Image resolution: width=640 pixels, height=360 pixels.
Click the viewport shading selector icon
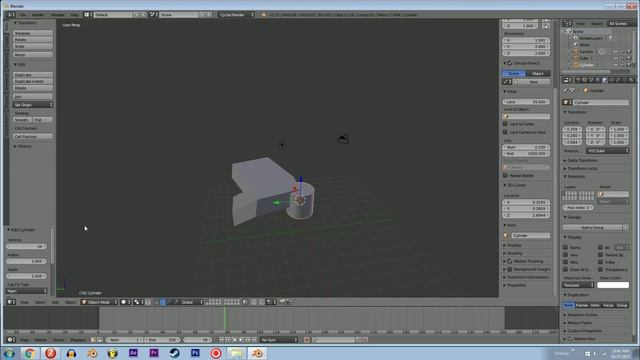(125, 302)
